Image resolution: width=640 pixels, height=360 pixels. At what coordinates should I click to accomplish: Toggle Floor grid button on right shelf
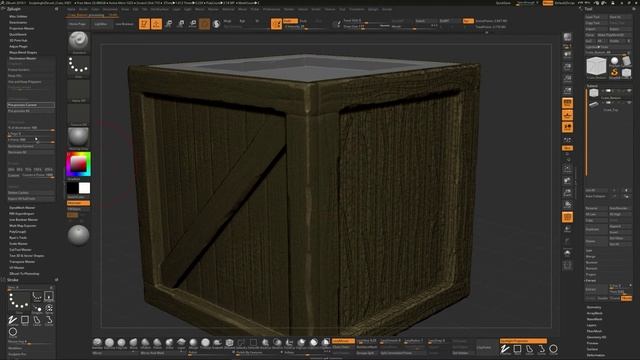coord(567,115)
